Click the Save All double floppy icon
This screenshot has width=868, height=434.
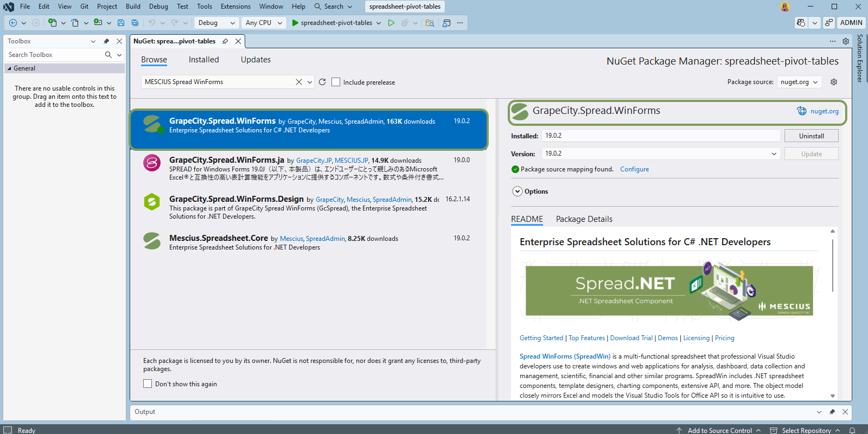tap(135, 23)
